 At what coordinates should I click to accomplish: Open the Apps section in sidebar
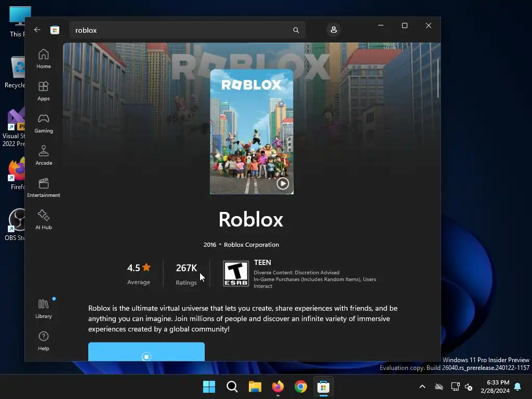(44, 91)
